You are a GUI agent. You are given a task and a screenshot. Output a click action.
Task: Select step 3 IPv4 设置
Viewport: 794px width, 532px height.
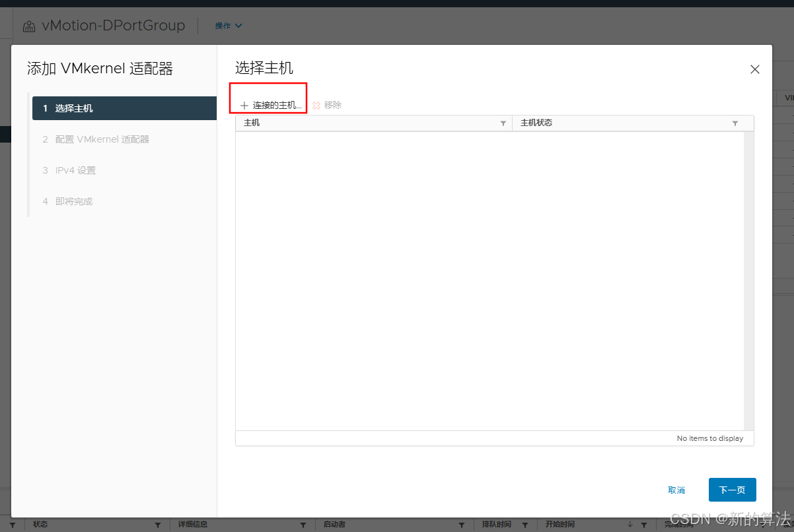click(124, 170)
